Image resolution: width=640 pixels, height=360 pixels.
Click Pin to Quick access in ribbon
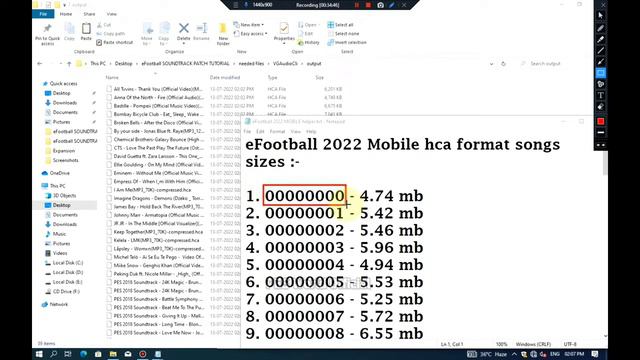tap(47, 34)
